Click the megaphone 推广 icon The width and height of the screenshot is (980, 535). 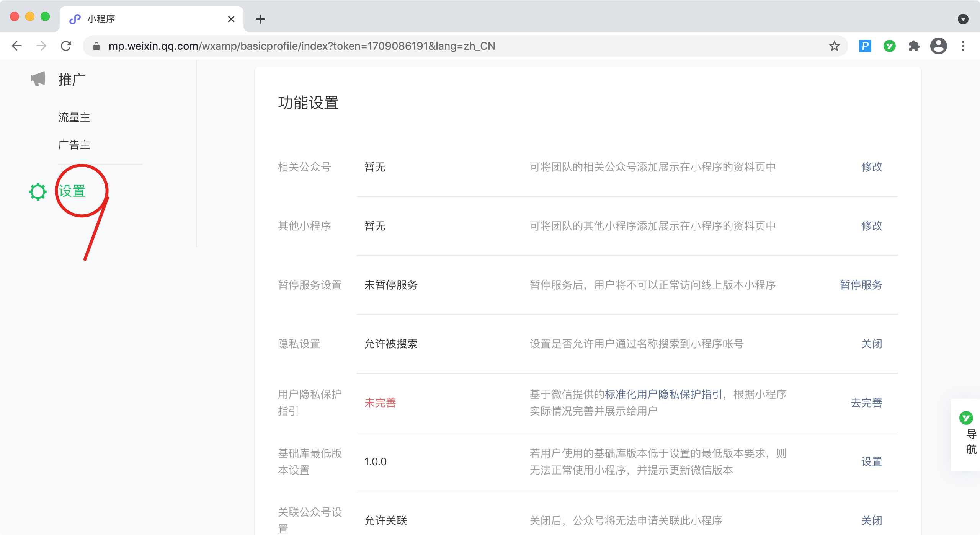pos(38,79)
